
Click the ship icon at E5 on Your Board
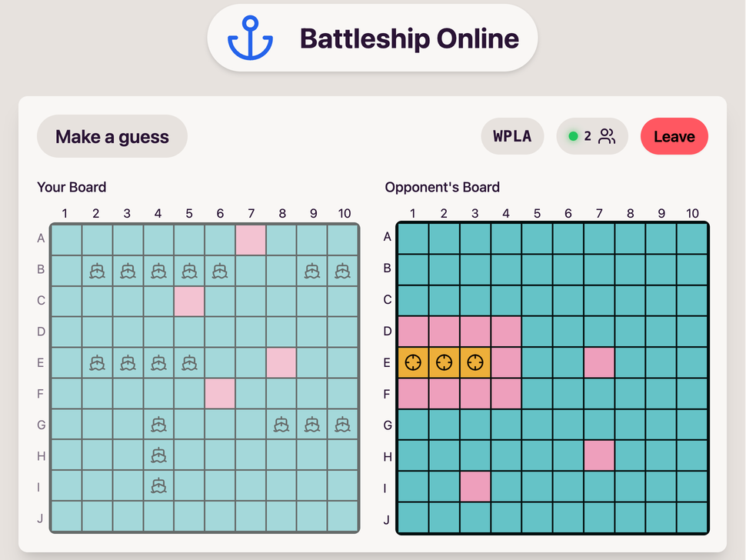click(x=189, y=362)
